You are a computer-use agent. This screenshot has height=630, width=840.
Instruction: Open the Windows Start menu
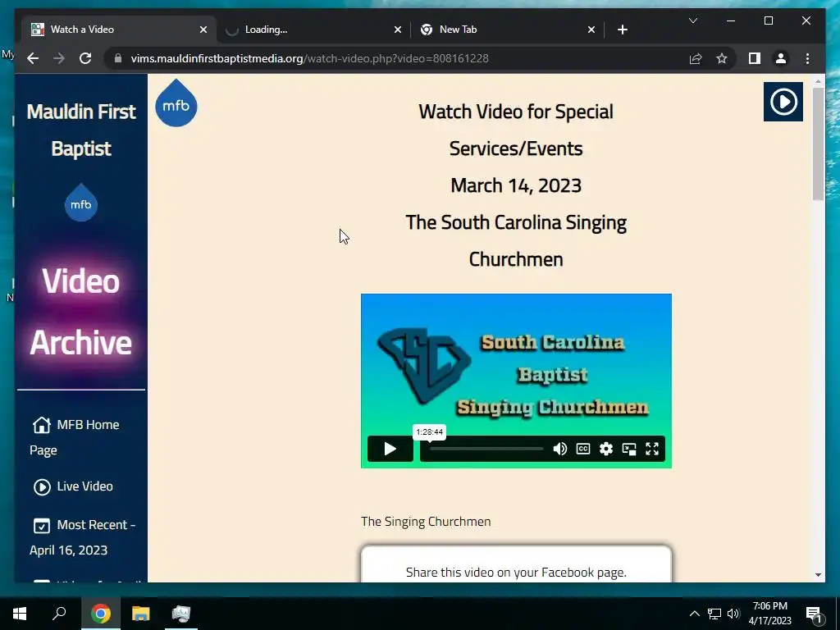(x=20, y=614)
